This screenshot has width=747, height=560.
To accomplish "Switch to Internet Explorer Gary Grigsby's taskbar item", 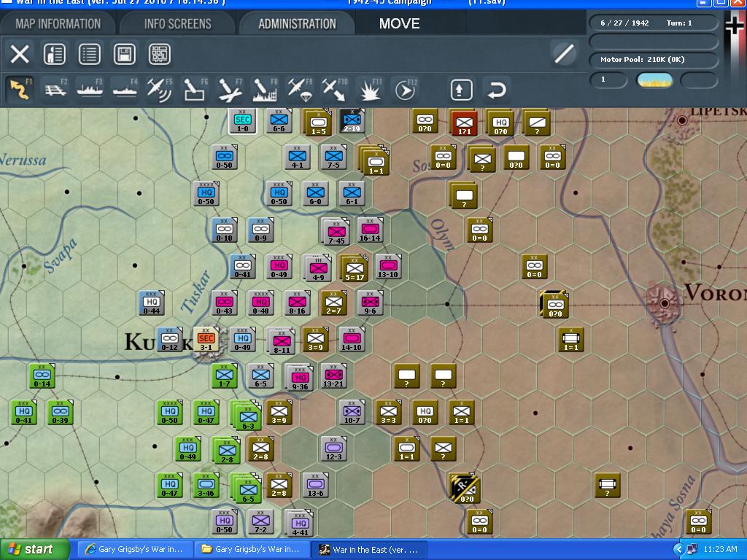I will pyautogui.click(x=135, y=550).
